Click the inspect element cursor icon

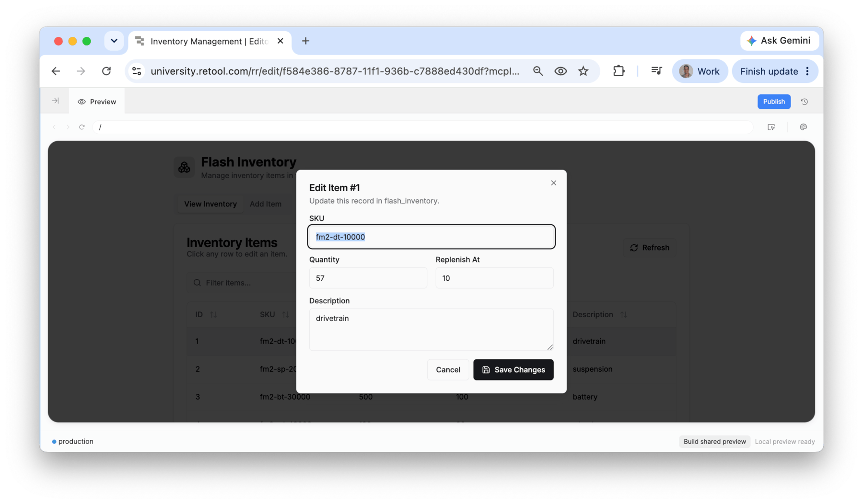771,127
